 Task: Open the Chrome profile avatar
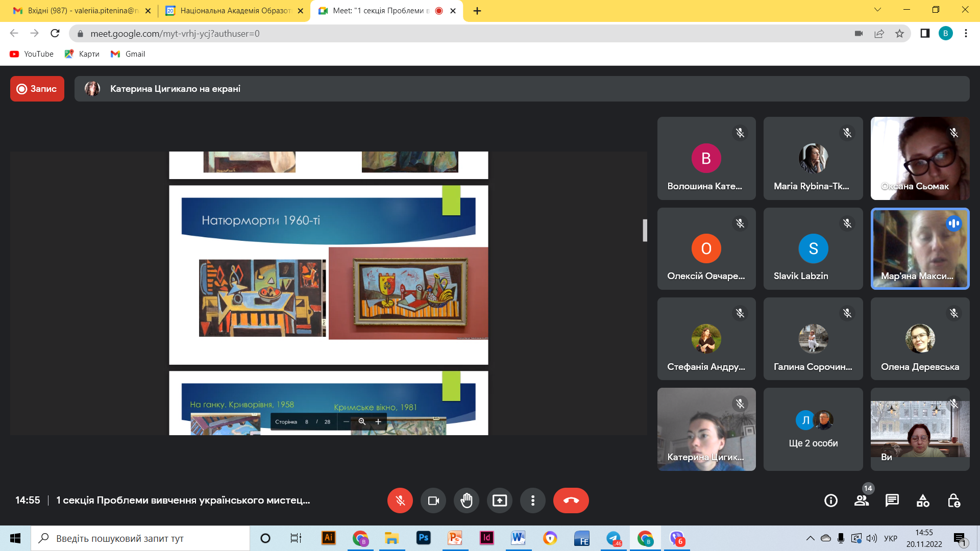[945, 33]
